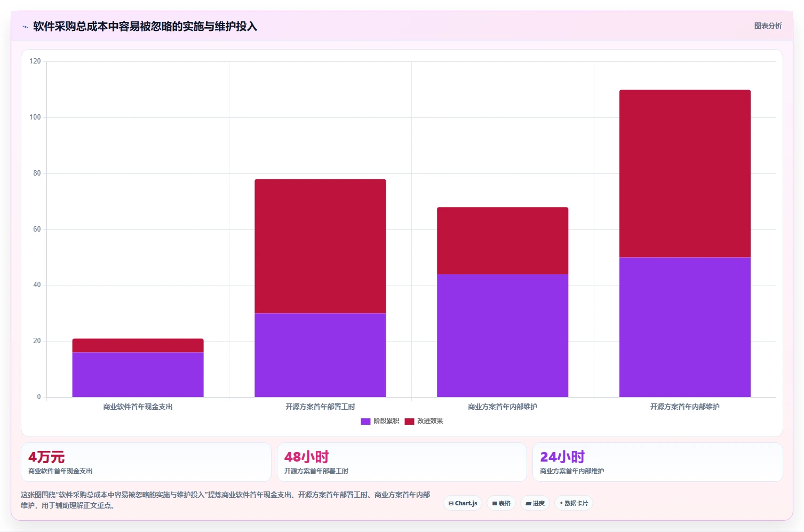Click the 4万元 data card

pos(146,462)
